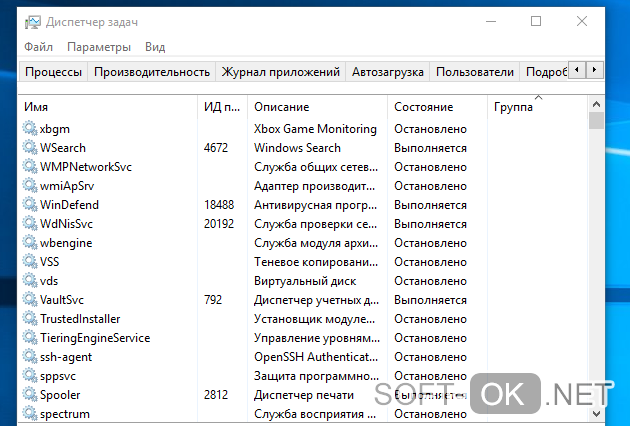The image size is (630, 426).
Task: Click PID value 792
Action: click(213, 300)
